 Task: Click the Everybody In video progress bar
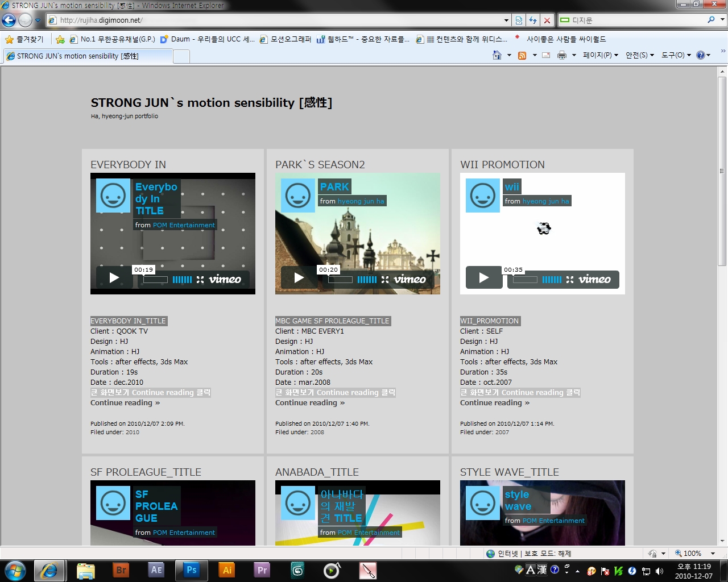point(155,280)
